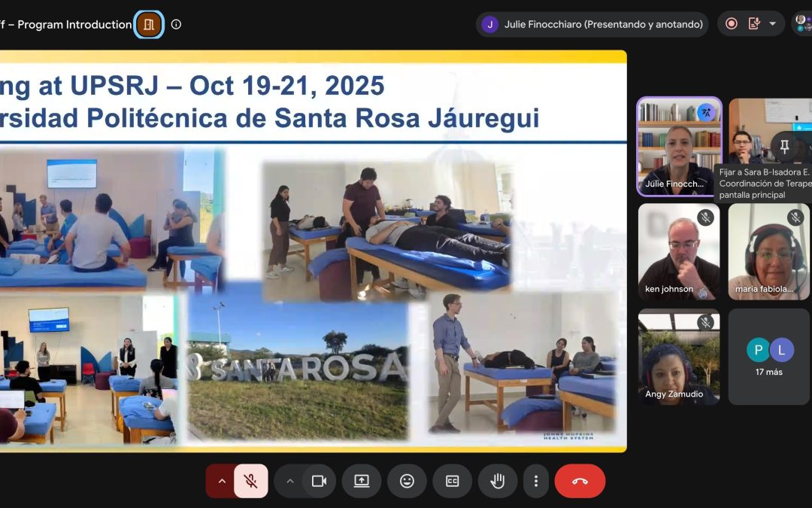Select maria fabiola's video tile

[x=768, y=251]
